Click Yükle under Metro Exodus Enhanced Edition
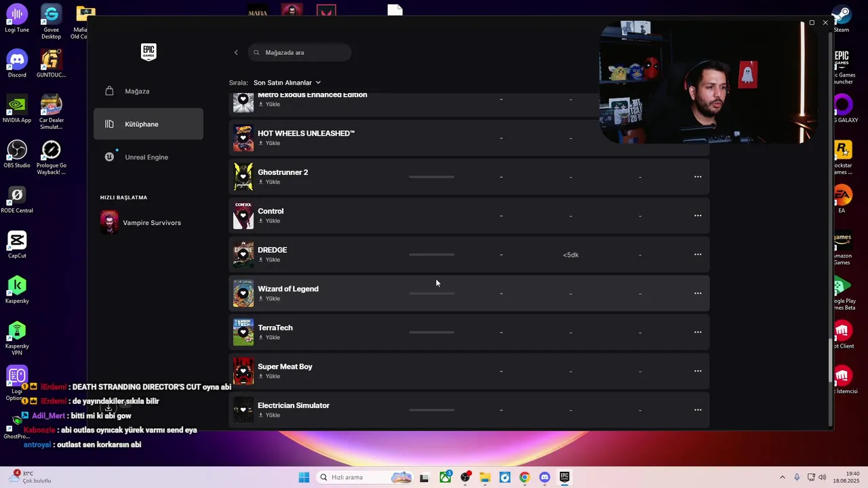868x488 pixels. point(269,104)
